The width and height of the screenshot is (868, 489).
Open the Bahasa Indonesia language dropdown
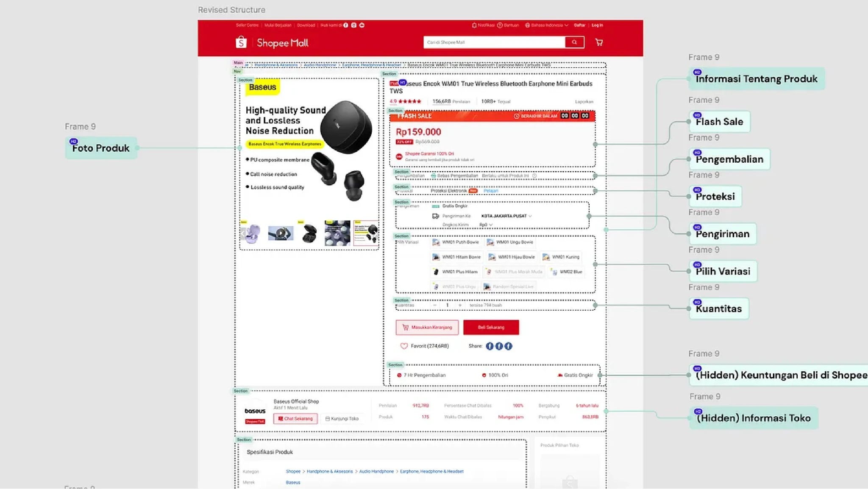pos(547,25)
